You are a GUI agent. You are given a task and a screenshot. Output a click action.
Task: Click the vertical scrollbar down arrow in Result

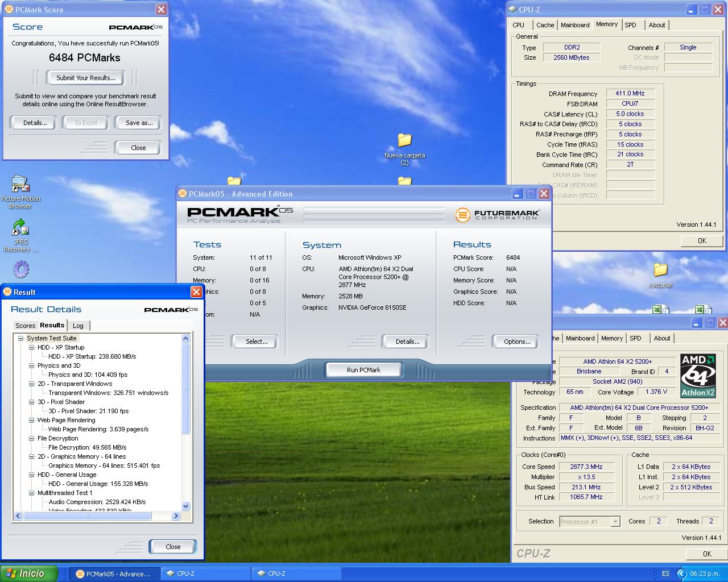[185, 506]
